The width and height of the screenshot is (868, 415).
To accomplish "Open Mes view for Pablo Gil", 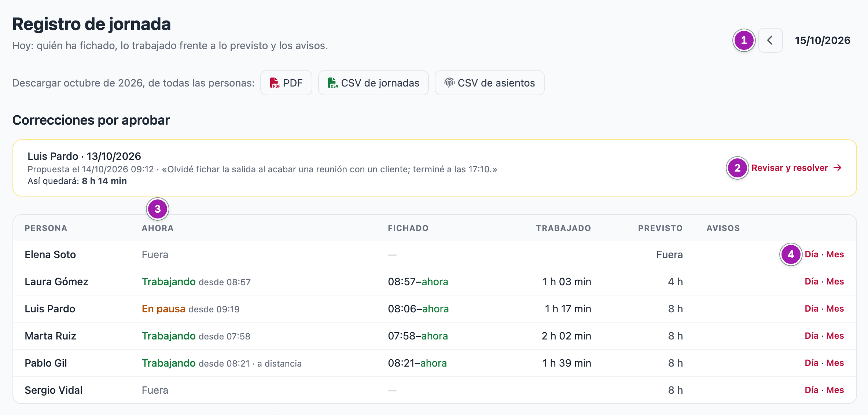I will coord(835,363).
